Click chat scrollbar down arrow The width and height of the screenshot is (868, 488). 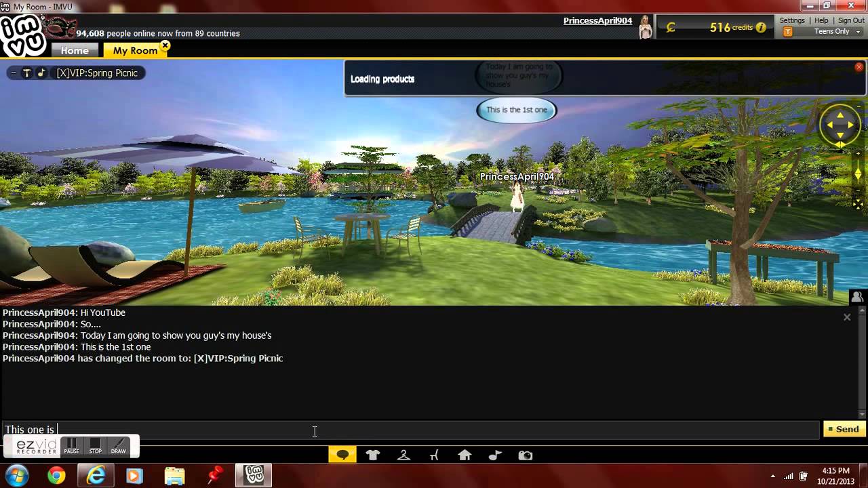[863, 414]
